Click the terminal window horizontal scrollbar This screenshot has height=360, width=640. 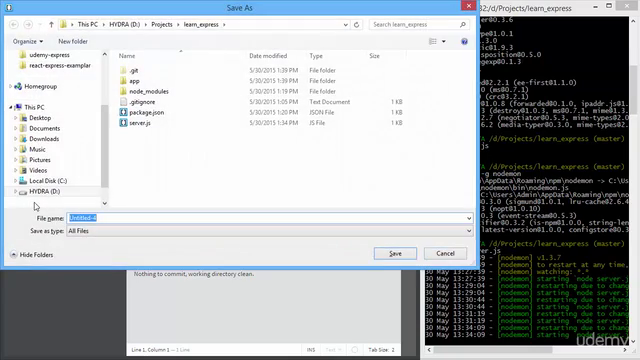(493, 350)
